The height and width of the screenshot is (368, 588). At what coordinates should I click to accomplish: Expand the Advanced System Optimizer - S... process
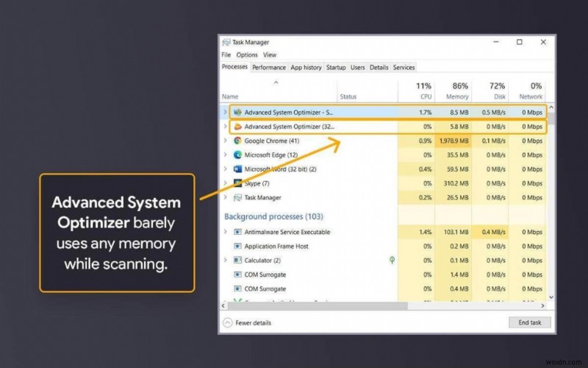click(x=226, y=112)
